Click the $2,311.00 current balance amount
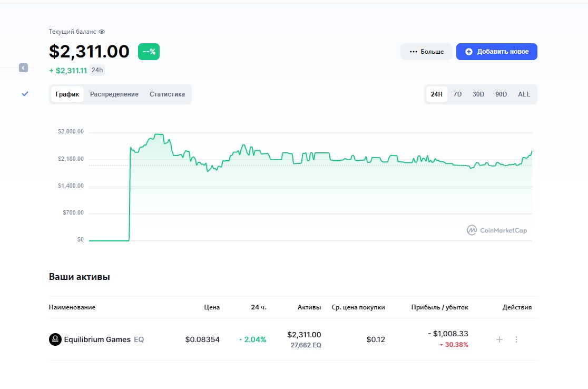 point(89,51)
